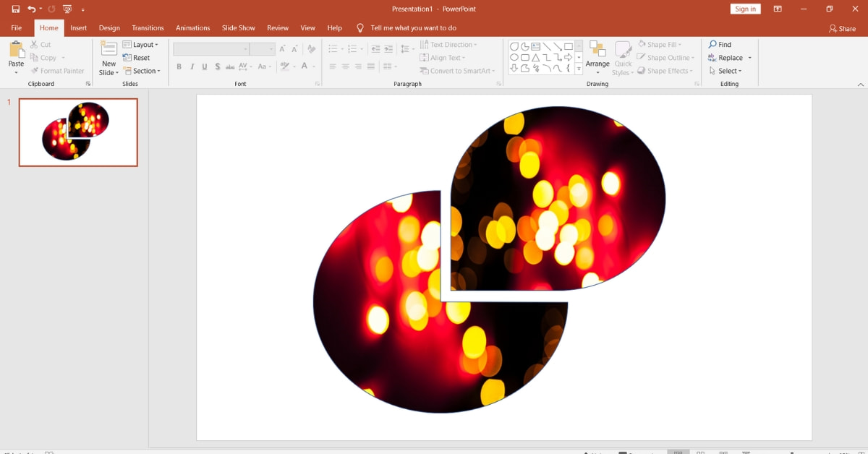Toggle Align Left paragraph alignment
The image size is (868, 454).
click(333, 67)
